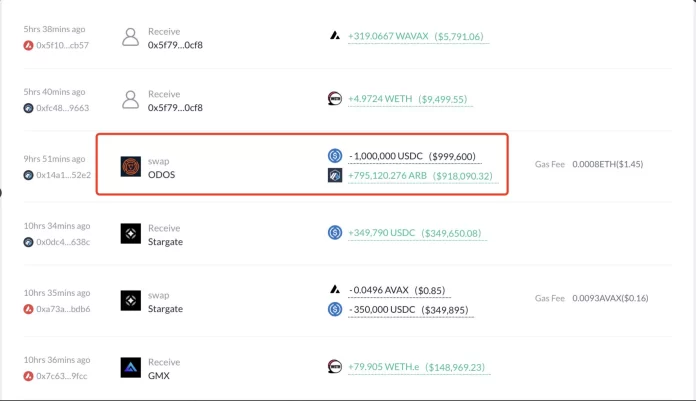This screenshot has width=696, height=401.
Task: Click the ODOS protocol logo icon
Action: click(x=130, y=166)
